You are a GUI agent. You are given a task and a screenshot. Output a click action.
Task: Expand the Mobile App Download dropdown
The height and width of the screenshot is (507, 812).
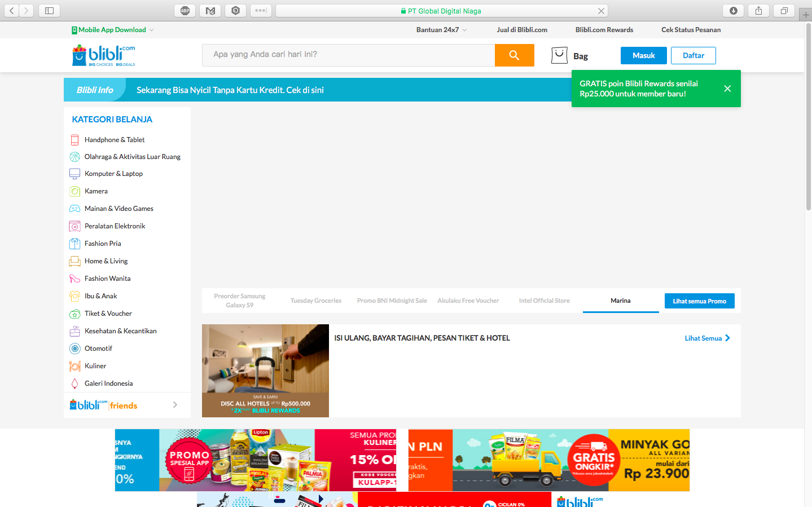tap(151, 30)
